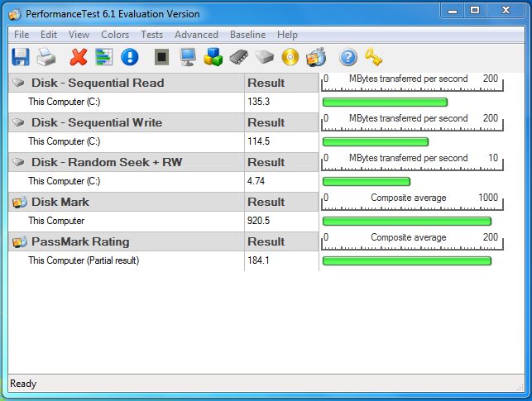
Task: Select the Disk Mark header row
Action: pos(127,202)
